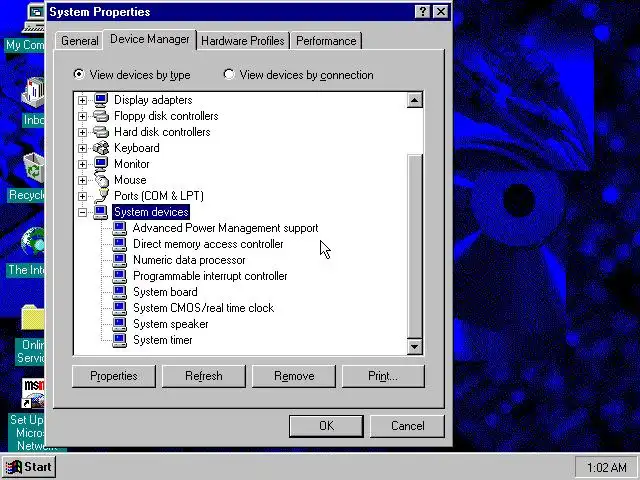Open the Start menu
640x480 pixels.
tap(29, 467)
